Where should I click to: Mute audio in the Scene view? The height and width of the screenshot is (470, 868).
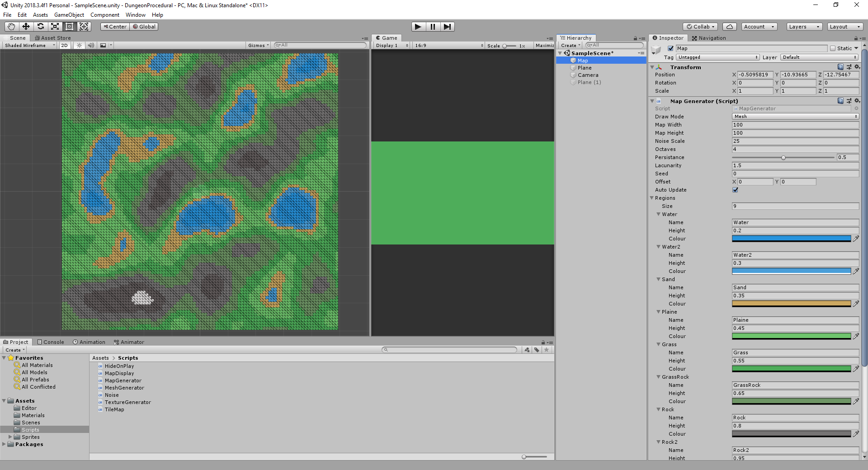pos(91,45)
